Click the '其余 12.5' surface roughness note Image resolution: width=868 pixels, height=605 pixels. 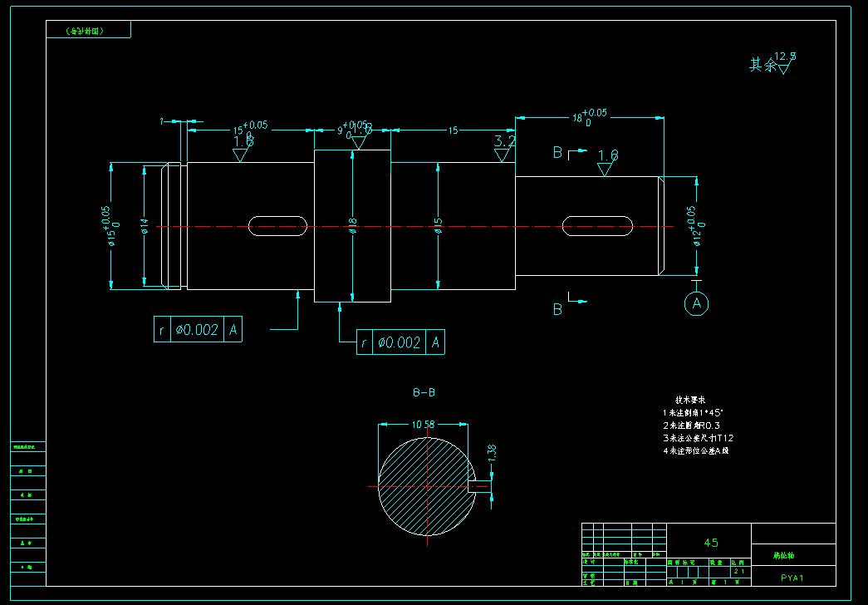point(772,63)
